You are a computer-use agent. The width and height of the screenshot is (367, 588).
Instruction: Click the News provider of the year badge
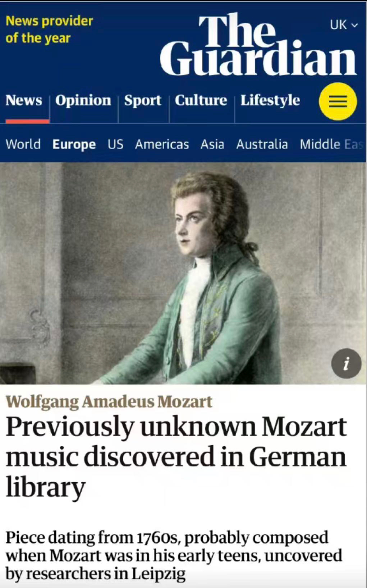49,29
